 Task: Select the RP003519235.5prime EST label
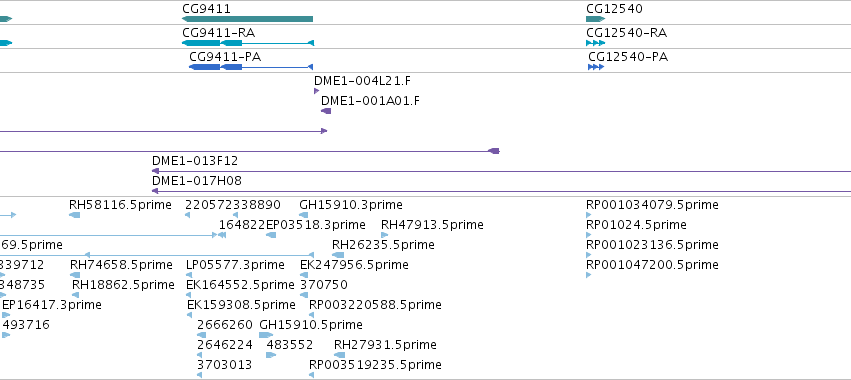(375, 364)
